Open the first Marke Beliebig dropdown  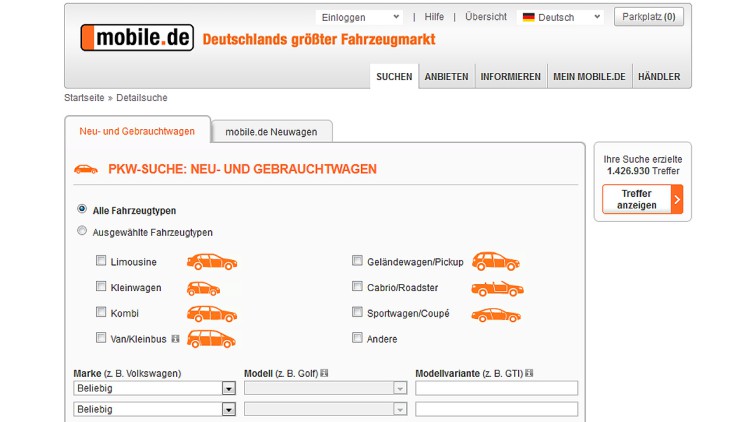point(154,388)
